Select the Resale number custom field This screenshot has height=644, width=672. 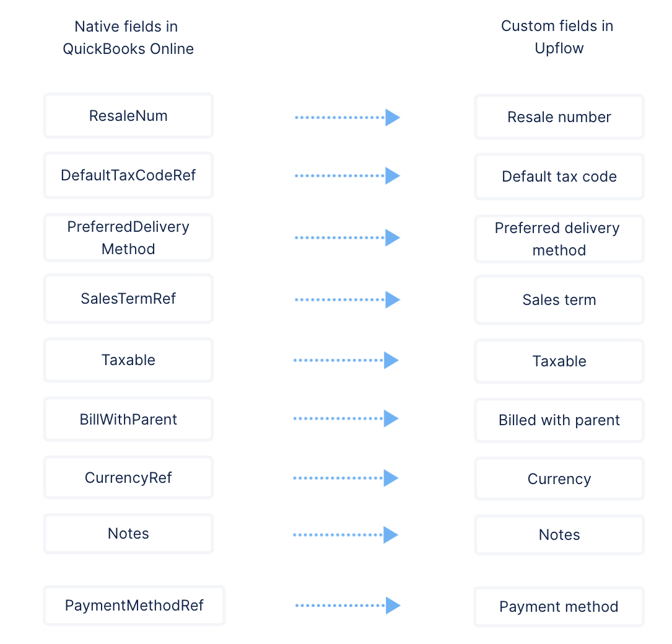coord(559,117)
